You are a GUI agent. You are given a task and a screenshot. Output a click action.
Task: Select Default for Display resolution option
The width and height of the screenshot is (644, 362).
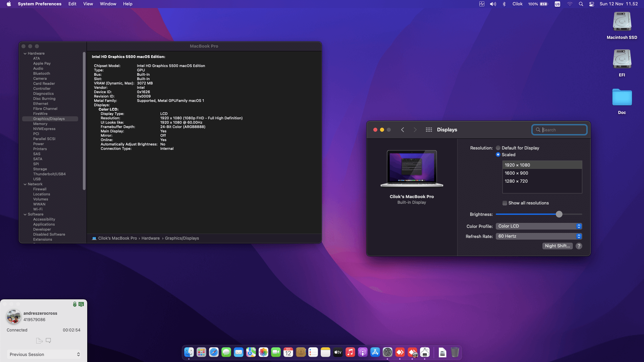click(498, 148)
